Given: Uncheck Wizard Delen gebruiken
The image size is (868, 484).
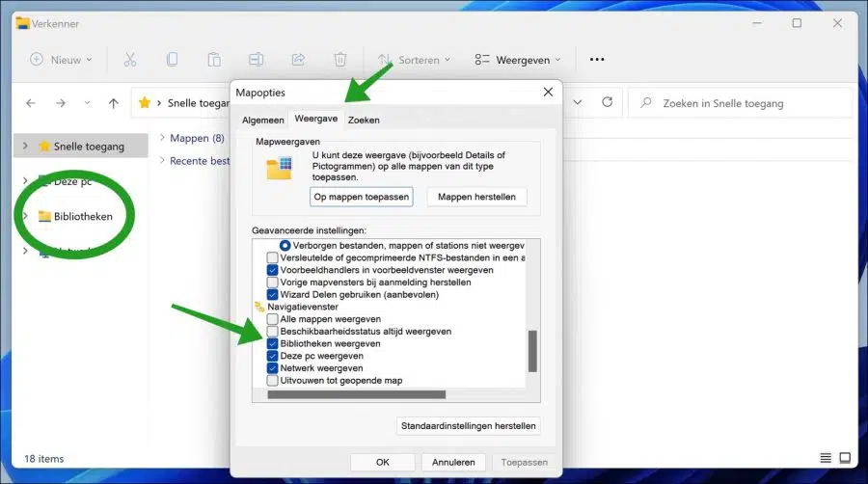Looking at the screenshot, I should (x=272, y=294).
